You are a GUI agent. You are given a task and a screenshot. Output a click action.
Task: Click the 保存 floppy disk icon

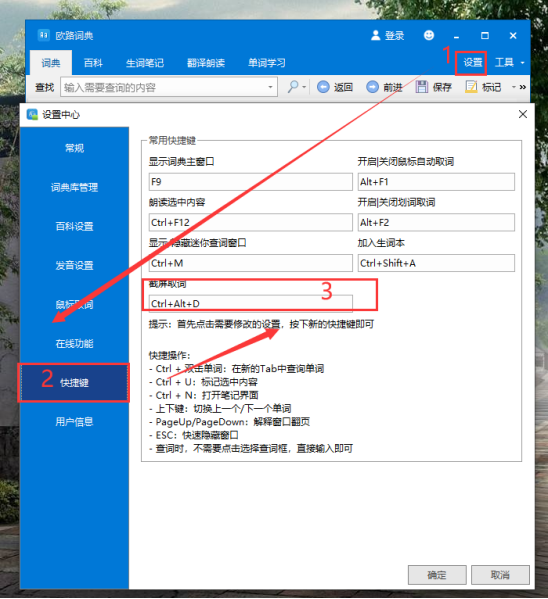(422, 87)
